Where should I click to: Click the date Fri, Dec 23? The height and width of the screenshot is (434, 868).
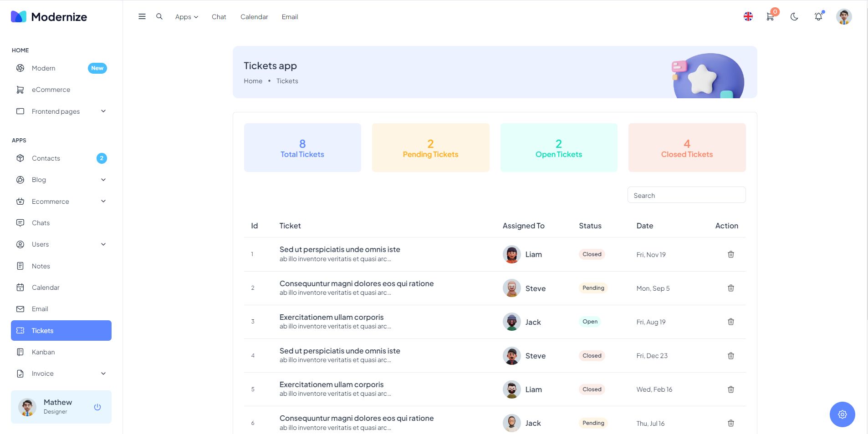coord(652,356)
